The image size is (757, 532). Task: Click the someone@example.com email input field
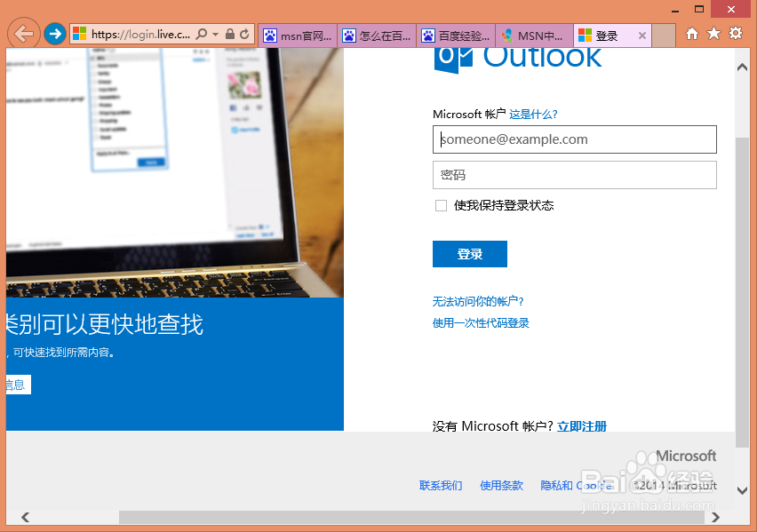click(574, 139)
